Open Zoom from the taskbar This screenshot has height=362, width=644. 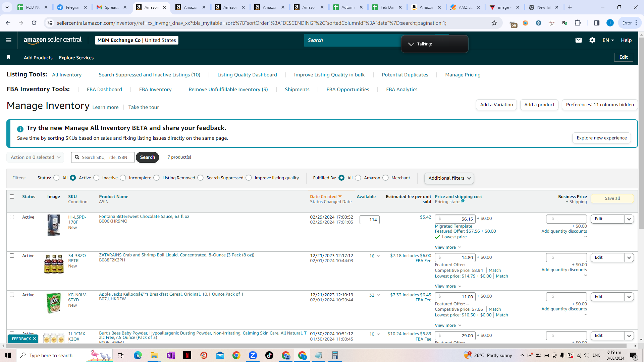pos(253,355)
